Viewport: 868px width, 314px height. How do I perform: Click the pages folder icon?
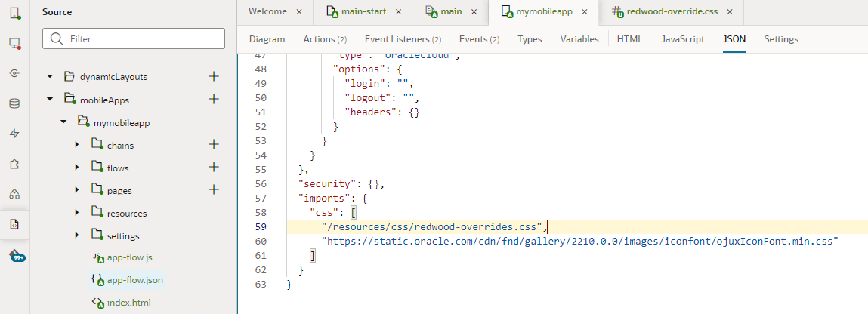97,190
